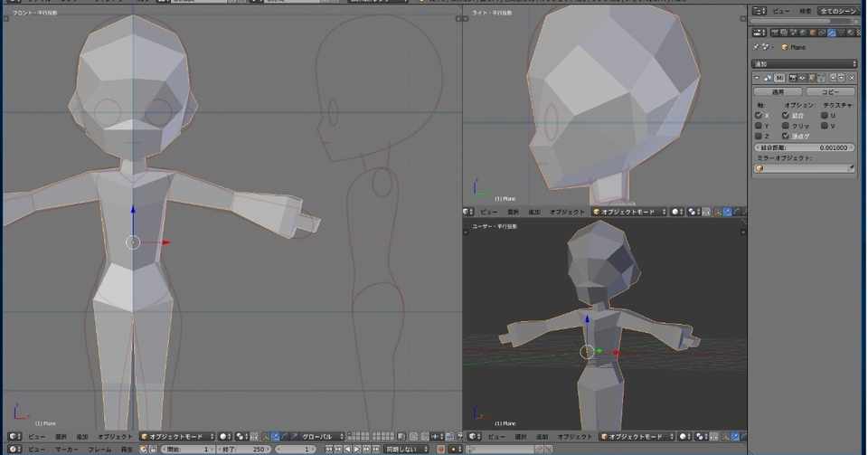Open outliner editor type icon in side panel

pos(759,11)
